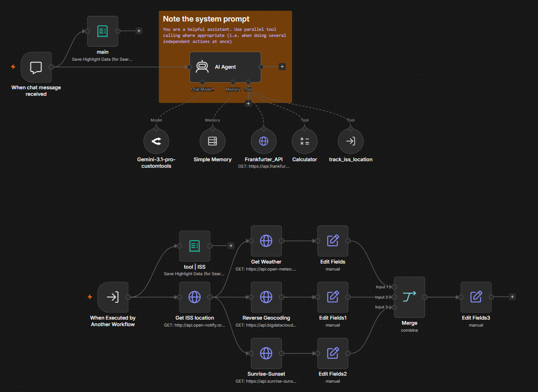Click the 'GET: https://api.open-meteo....' subtitle
538x392 pixels.
point(266,269)
